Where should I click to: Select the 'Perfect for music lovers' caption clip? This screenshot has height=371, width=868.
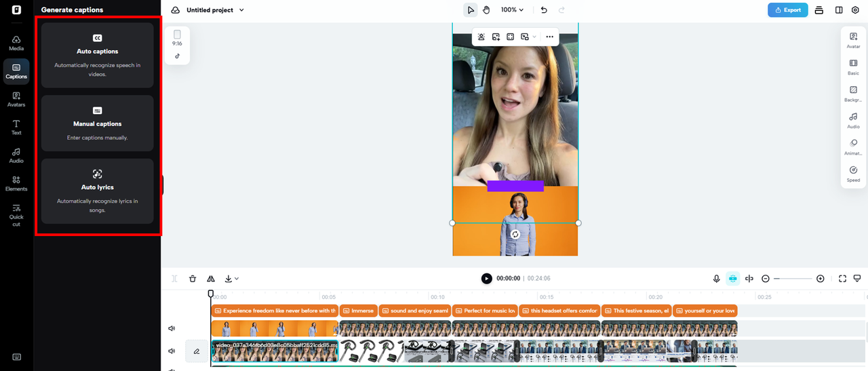(485, 311)
